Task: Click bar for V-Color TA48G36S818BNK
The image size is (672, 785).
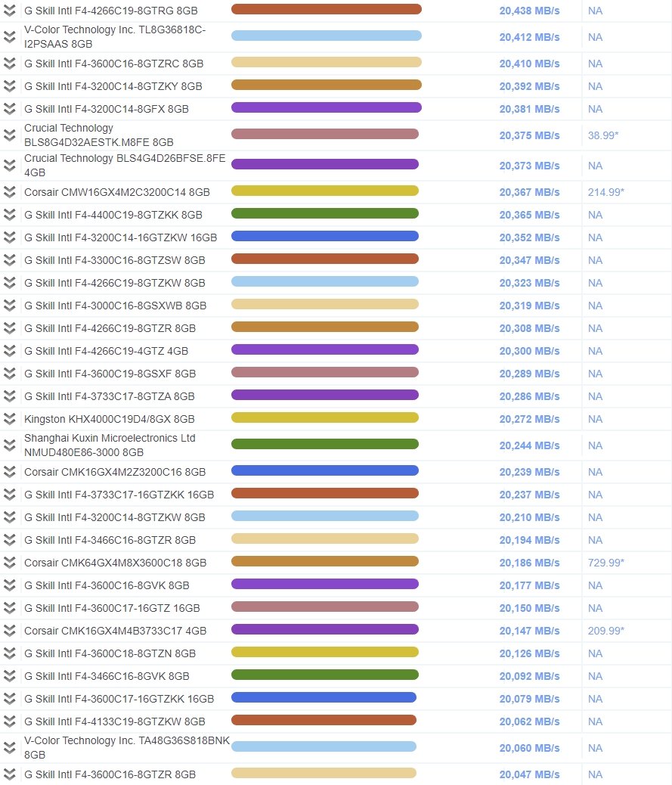Action: (324, 746)
